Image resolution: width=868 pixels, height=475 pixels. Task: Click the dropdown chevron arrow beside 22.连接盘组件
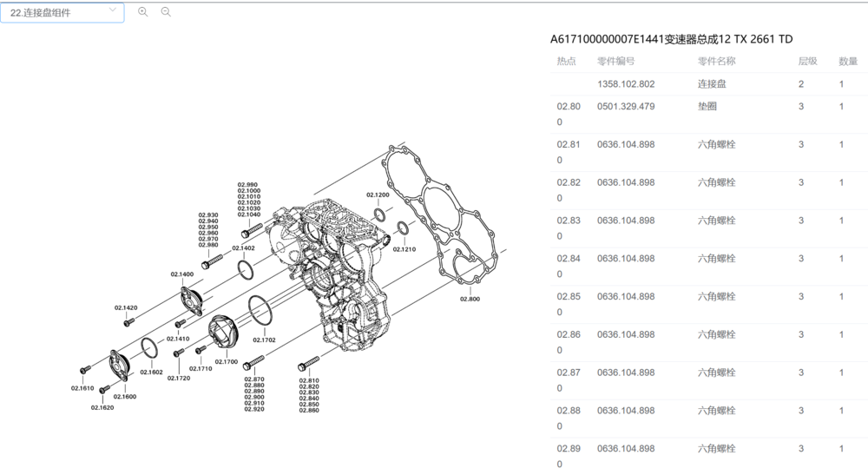click(113, 11)
